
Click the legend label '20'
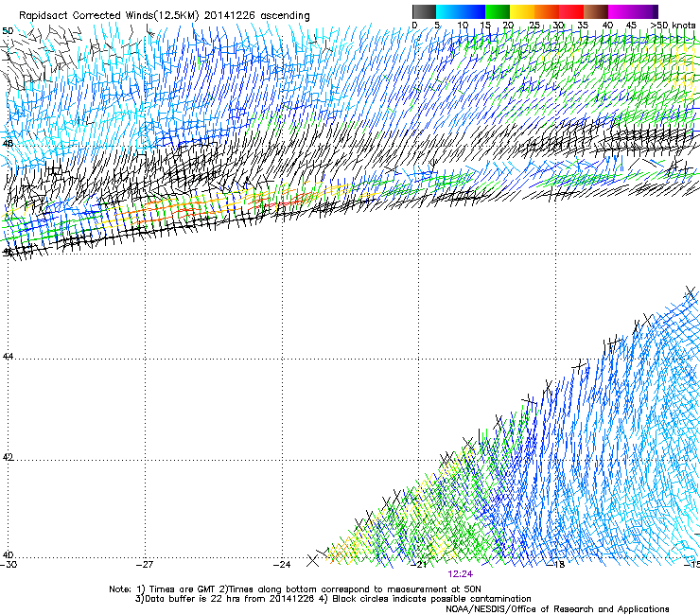pos(508,26)
